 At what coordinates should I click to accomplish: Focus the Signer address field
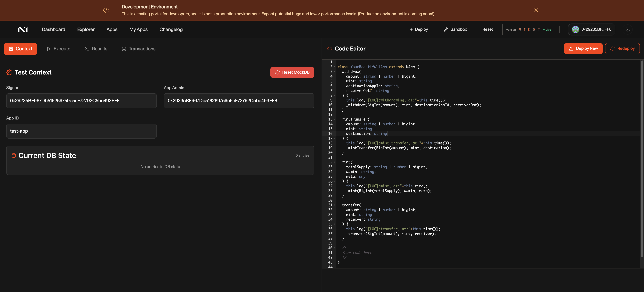[81, 101]
